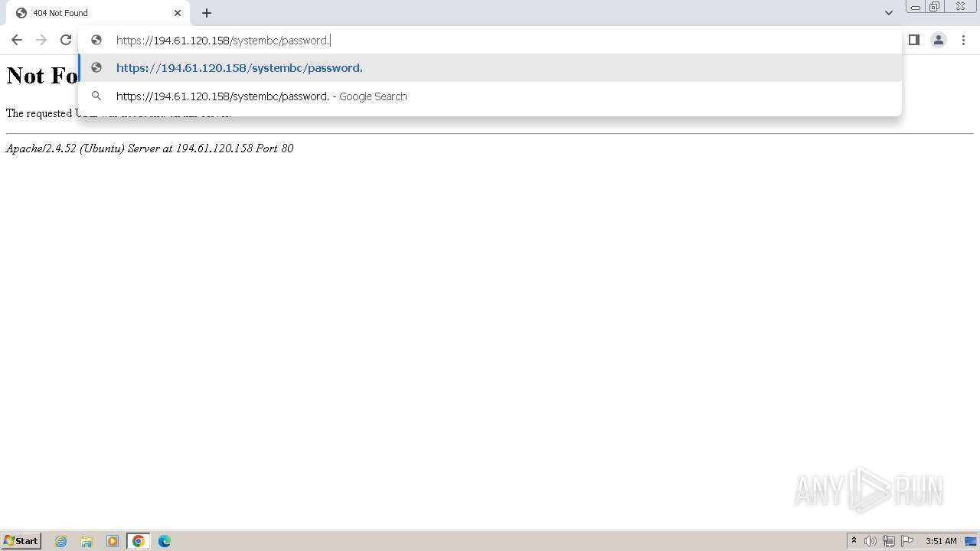Screen dimensions: 980x551
Task: Open the Chrome profile avatar menu
Action: tap(939, 40)
